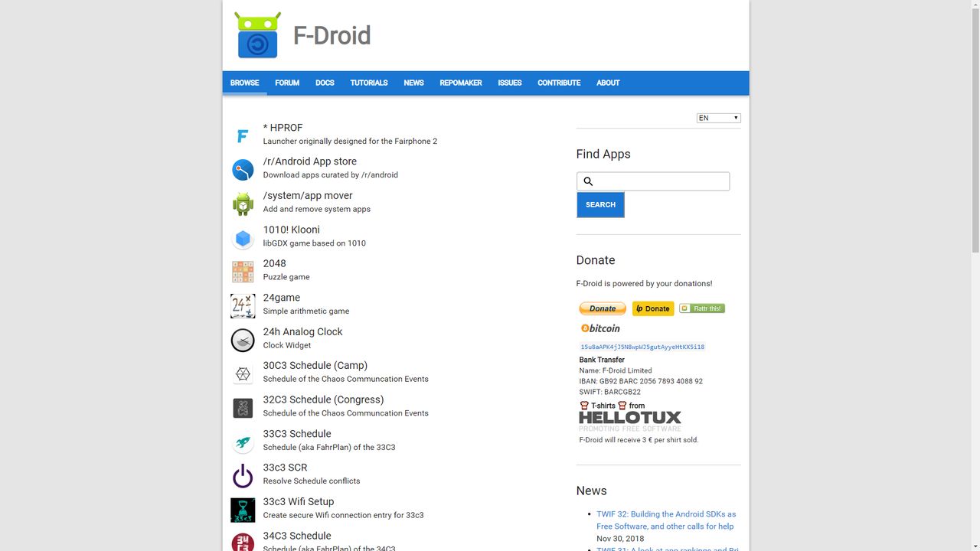Open the 24game app icon
The image size is (980, 551).
coord(243,306)
